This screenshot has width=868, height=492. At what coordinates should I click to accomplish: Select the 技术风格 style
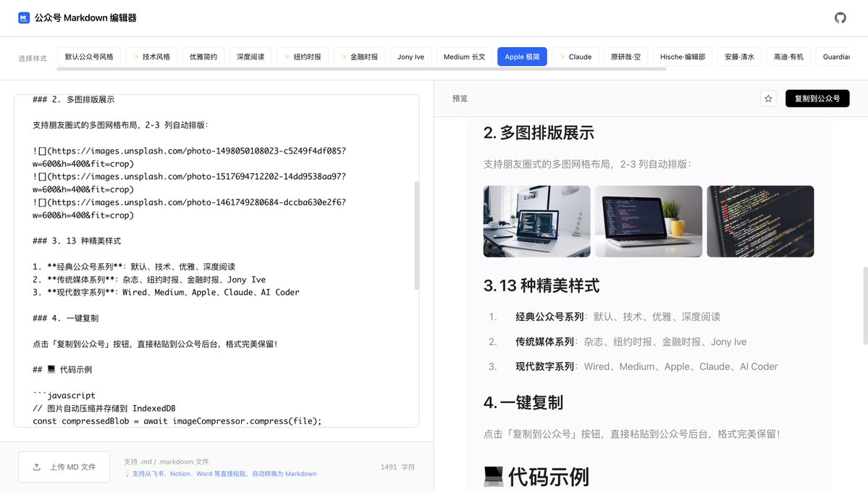tap(151, 57)
